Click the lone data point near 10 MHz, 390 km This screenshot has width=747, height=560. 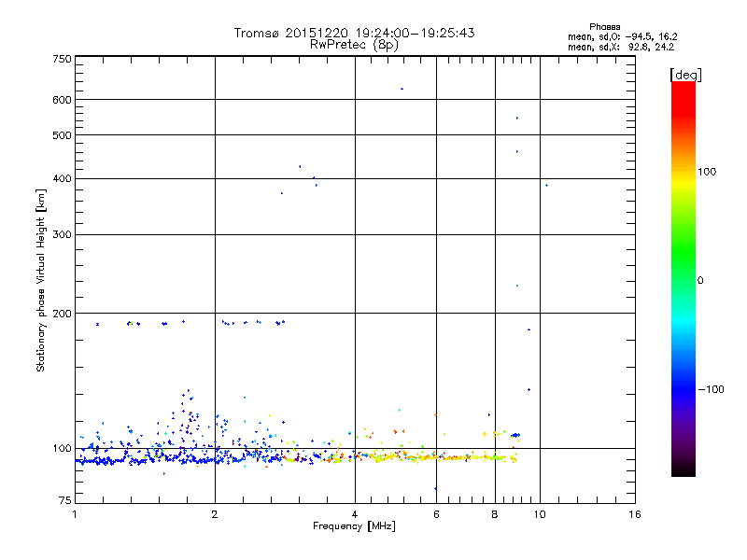coord(546,185)
